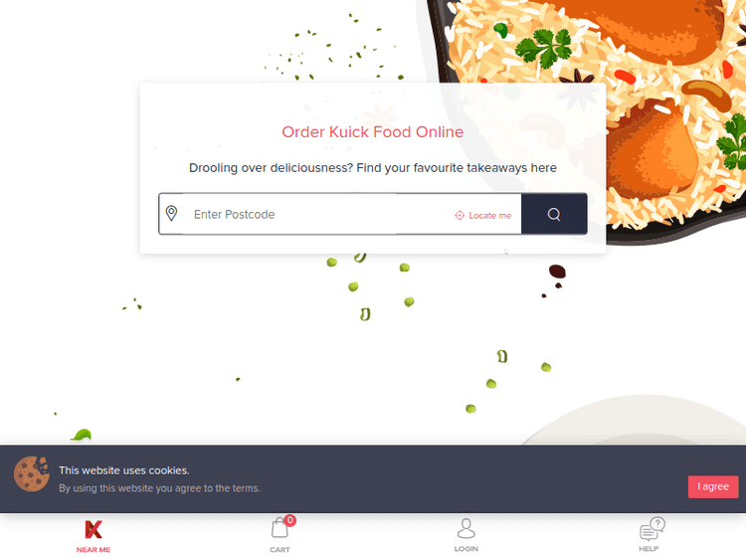Select the NEAR ME tab label
Screen dimensions: 746x560
click(x=93, y=549)
